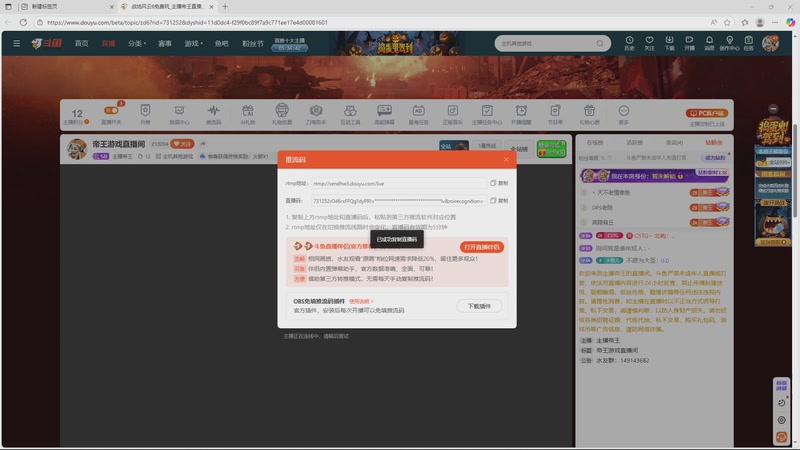Screen dimensions: 800x450
Task: Click the share arrow next to 关注
Action: [203, 144]
